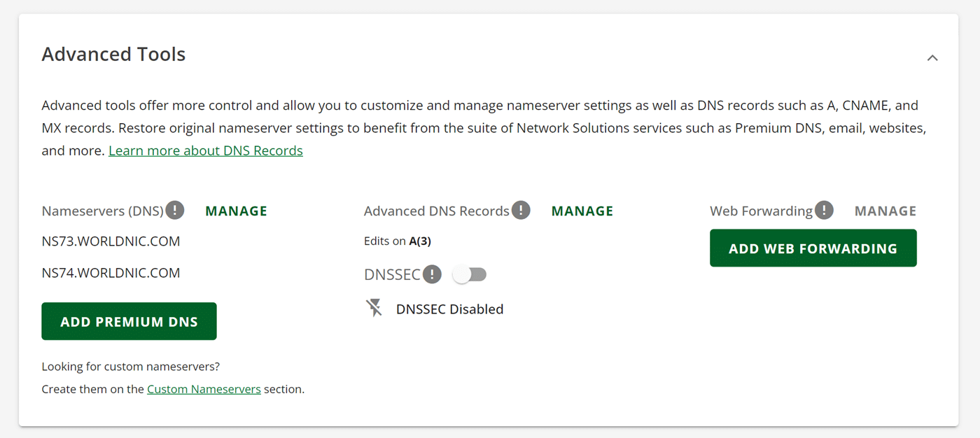
Task: Click the ADD PREMIUM DNS button
Action: click(129, 320)
